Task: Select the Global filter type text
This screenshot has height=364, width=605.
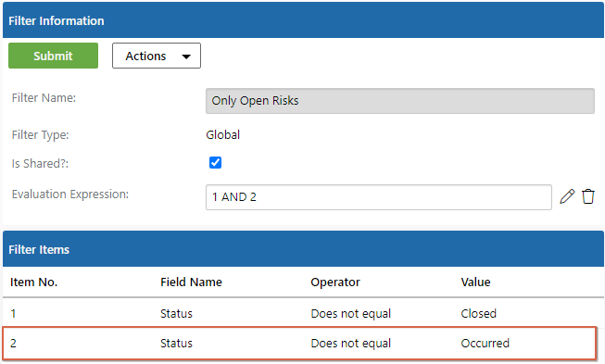Action: (x=223, y=135)
